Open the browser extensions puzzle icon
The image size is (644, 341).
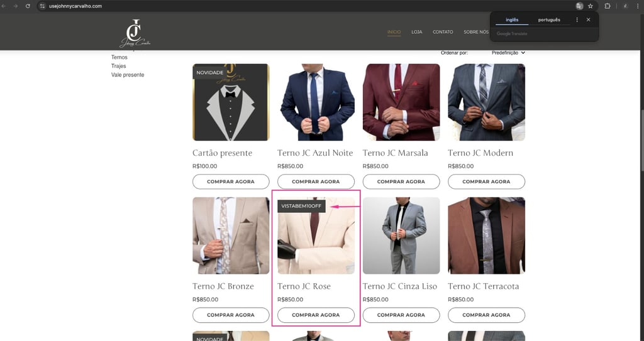[x=608, y=6]
